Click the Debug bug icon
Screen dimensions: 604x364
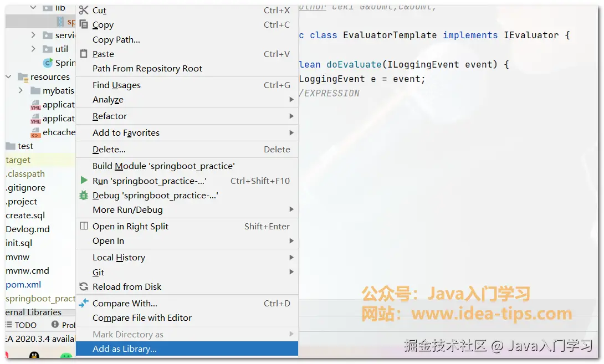tap(84, 195)
